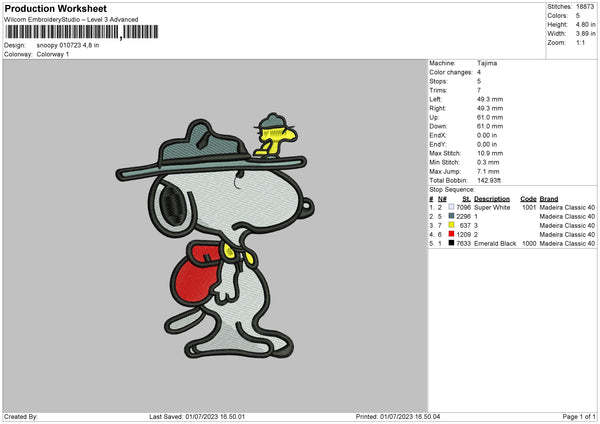Click the 'Brand' column header

click(x=549, y=199)
